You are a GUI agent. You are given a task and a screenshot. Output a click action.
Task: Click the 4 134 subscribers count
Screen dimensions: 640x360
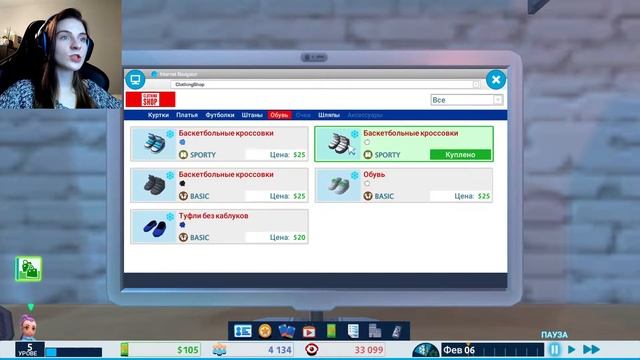(280, 350)
